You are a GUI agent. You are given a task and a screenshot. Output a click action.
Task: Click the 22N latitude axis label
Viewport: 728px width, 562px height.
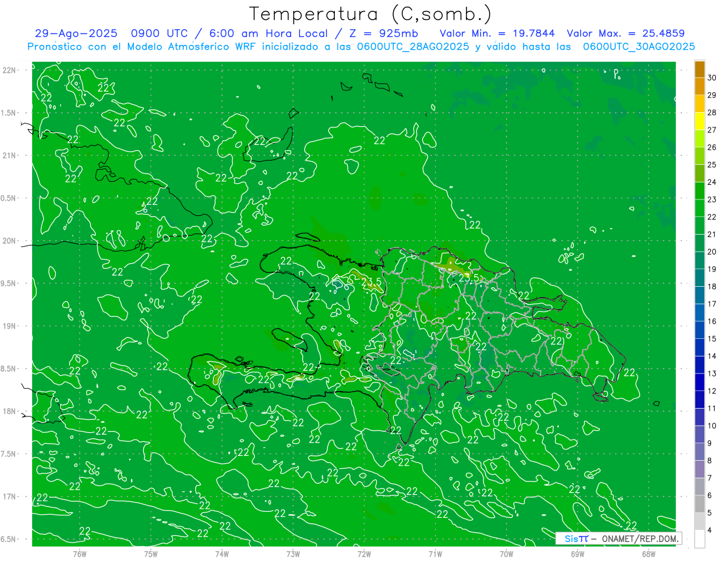10,70
